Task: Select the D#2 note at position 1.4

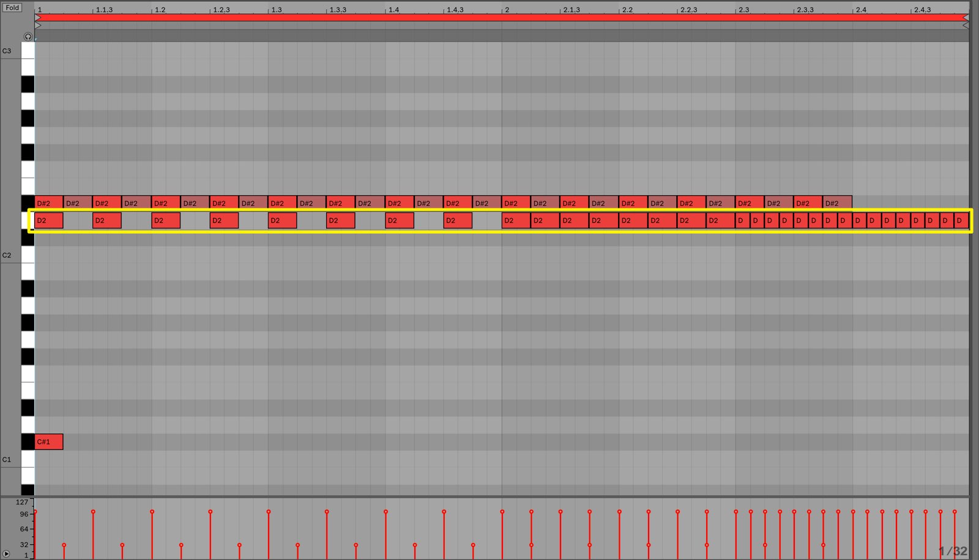Action: (x=400, y=202)
